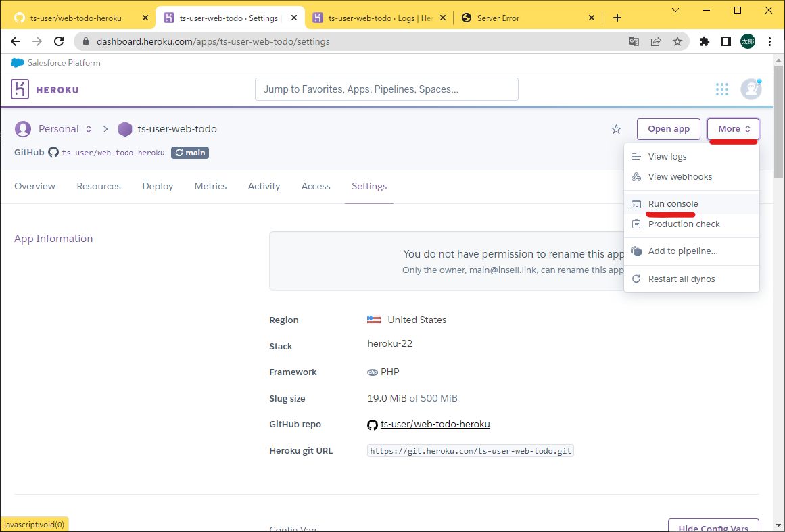Viewport: 785px width, 532px height.
Task: Click the Heroku logo icon
Action: point(20,90)
